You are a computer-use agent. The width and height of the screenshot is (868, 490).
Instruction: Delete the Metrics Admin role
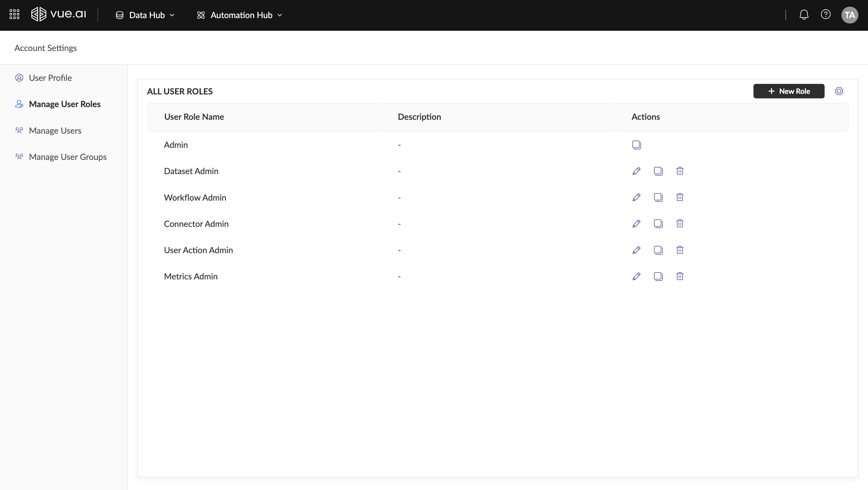click(x=680, y=276)
